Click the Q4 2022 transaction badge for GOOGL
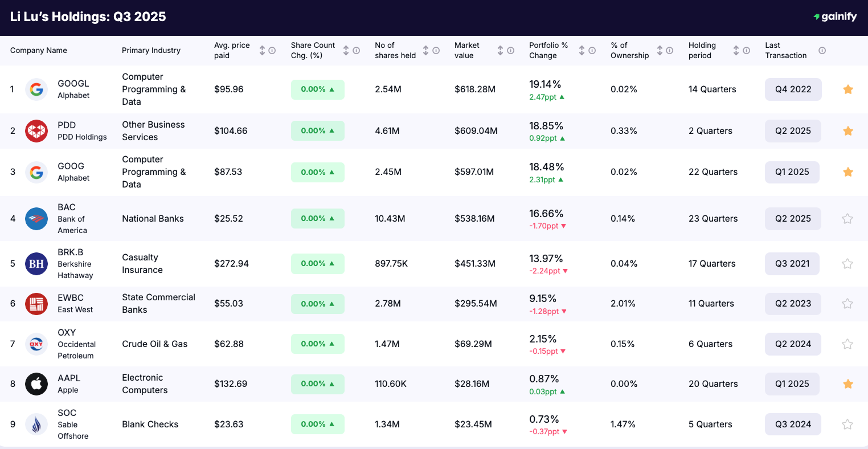868x449 pixels. tap(793, 89)
